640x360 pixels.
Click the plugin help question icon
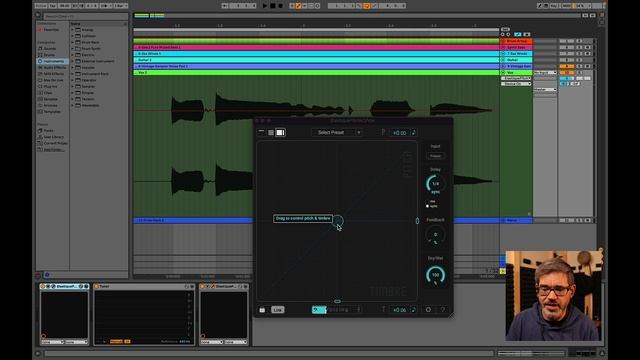(x=443, y=310)
